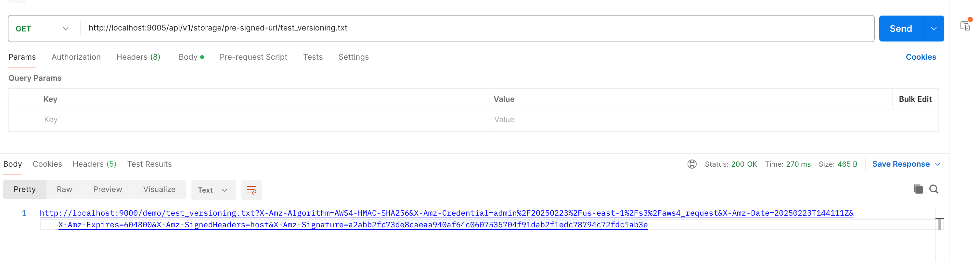Click the Cookies link
Image resolution: width=980 pixels, height=262 pixels.
(x=920, y=57)
